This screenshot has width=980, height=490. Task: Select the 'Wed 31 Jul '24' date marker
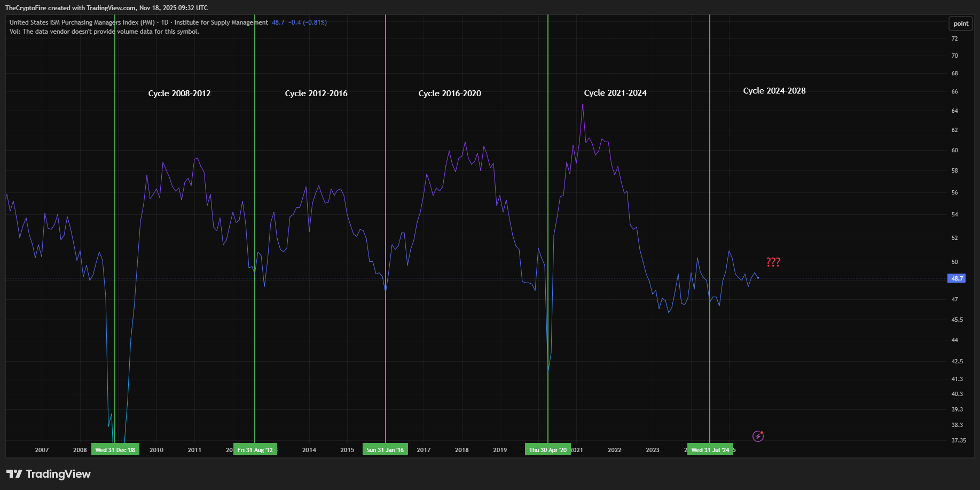pos(710,449)
